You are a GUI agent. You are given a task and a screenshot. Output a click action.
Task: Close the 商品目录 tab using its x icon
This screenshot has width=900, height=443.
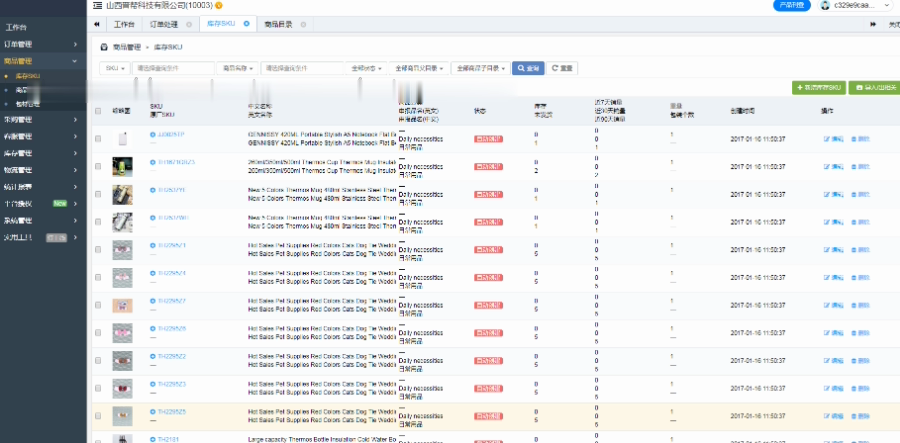(x=303, y=25)
